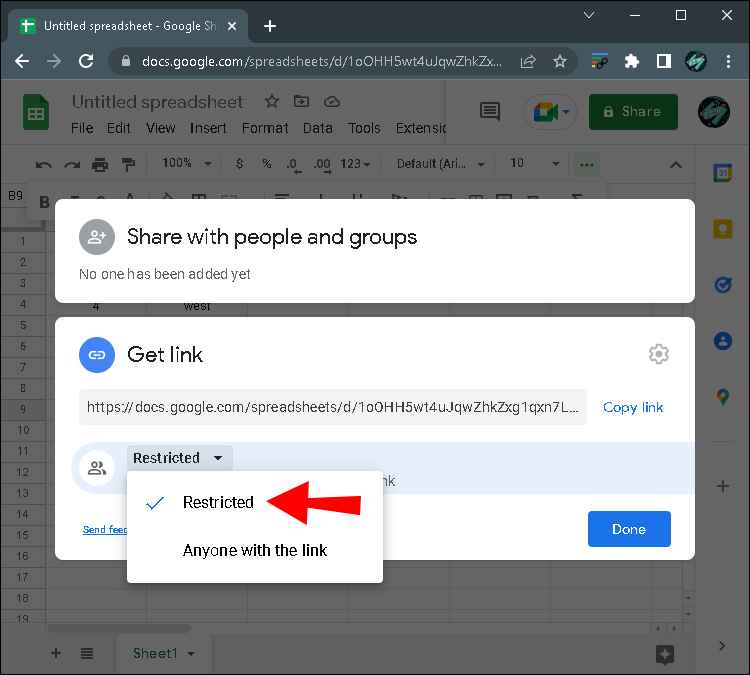Open the Edit menu
Screen dimensions: 750x675
pos(118,128)
